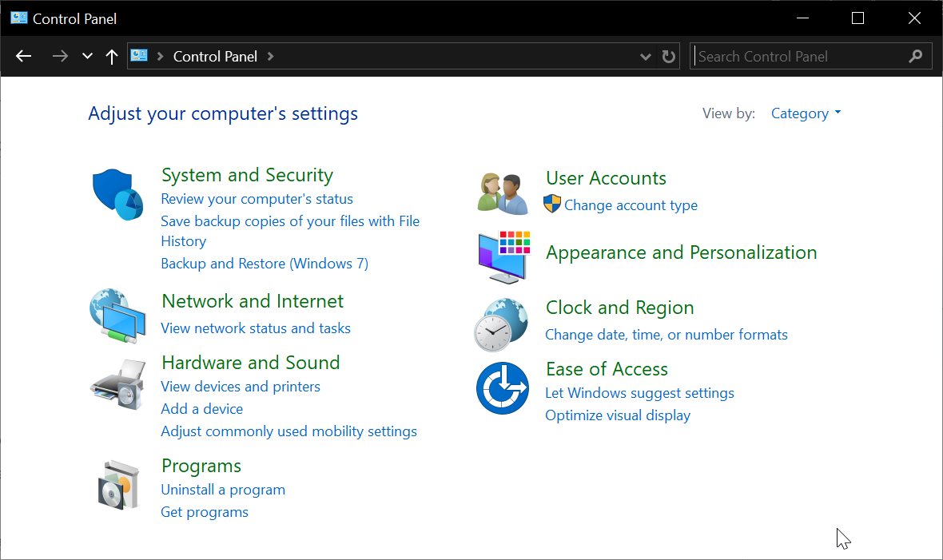The image size is (943, 560).
Task: Click the search magnifier icon
Action: [x=916, y=56]
